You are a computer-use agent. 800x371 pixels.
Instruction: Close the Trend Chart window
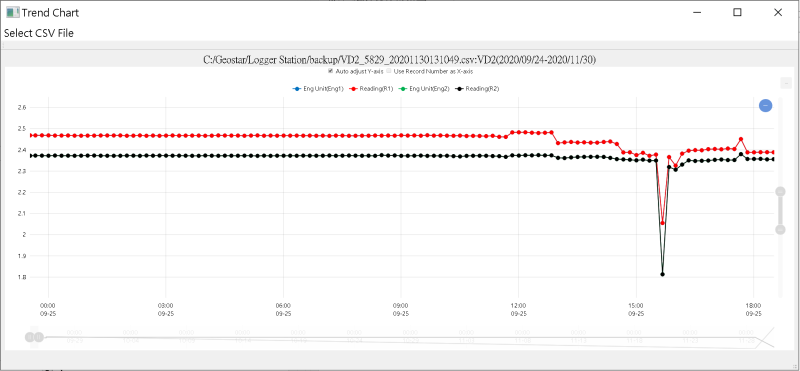[778, 12]
